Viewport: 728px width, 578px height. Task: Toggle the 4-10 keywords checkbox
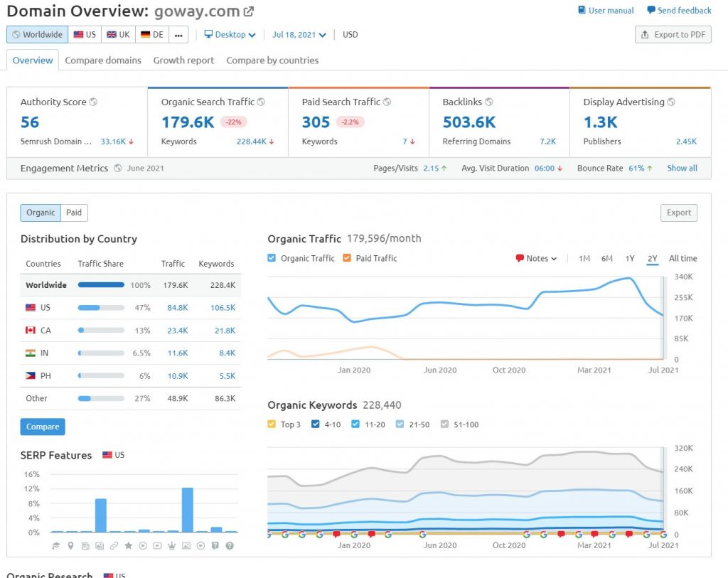(315, 424)
